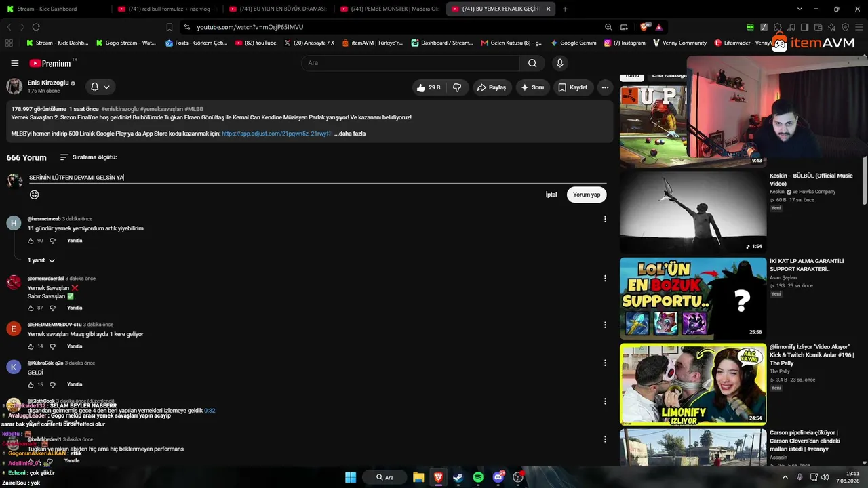
Task: Open options menu for @hasmetmesb comment
Action: pyautogui.click(x=605, y=219)
